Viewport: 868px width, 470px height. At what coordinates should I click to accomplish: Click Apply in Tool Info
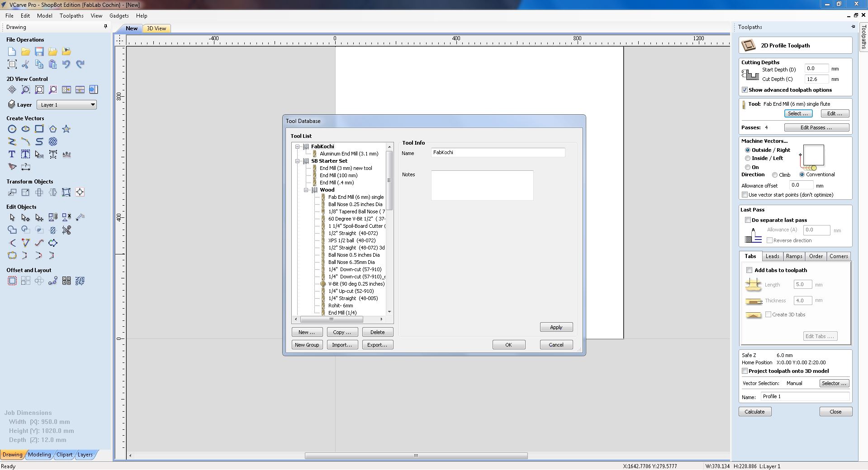556,327
